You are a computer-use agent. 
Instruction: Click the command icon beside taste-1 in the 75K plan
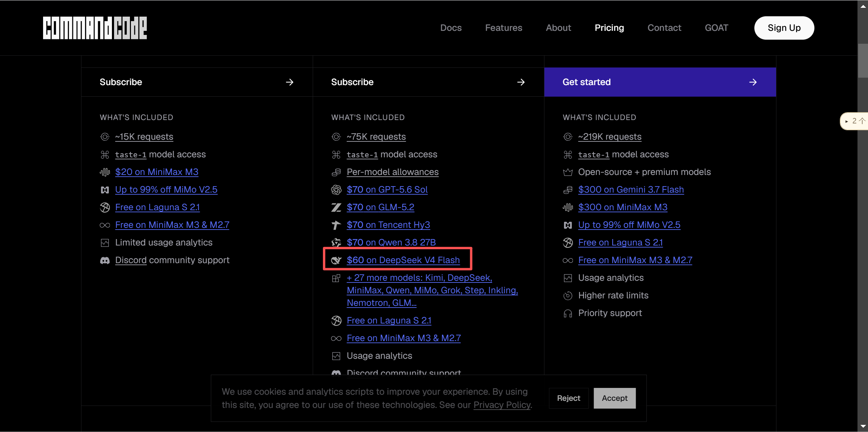click(336, 155)
